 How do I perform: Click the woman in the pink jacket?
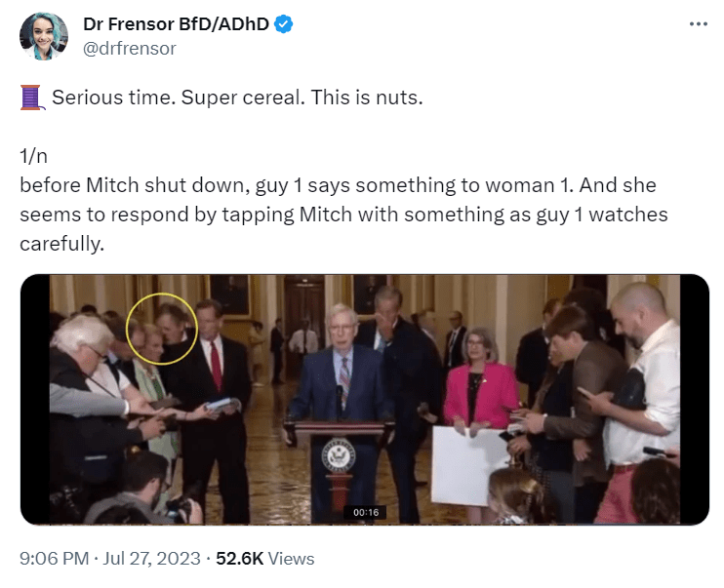pos(480,385)
